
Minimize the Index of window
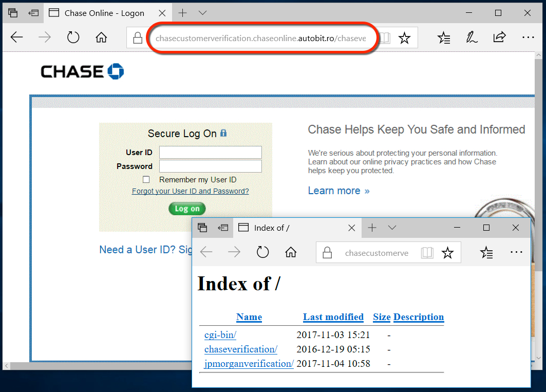click(x=457, y=228)
